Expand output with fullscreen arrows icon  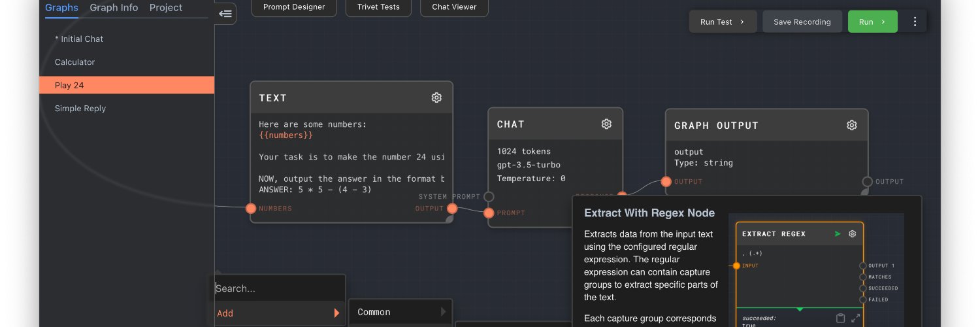[855, 318]
